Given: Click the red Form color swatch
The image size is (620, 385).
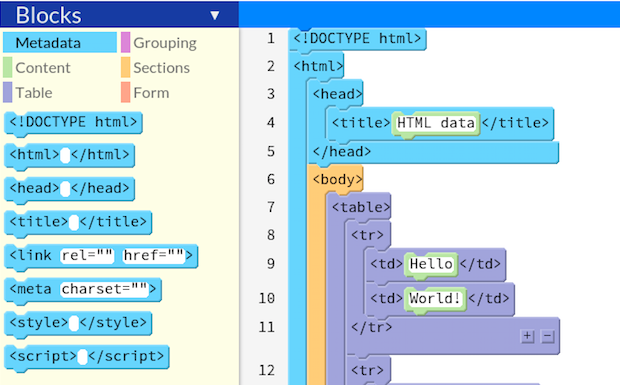Looking at the screenshot, I should 125,92.
